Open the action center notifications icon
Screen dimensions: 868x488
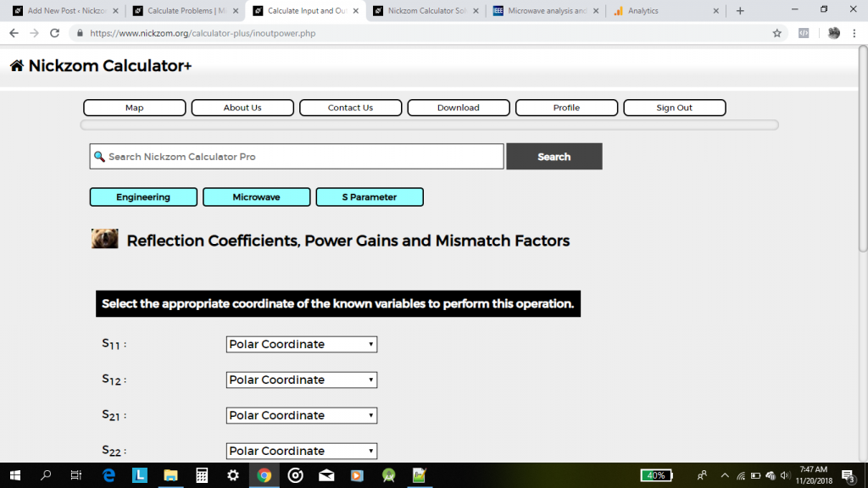point(848,475)
